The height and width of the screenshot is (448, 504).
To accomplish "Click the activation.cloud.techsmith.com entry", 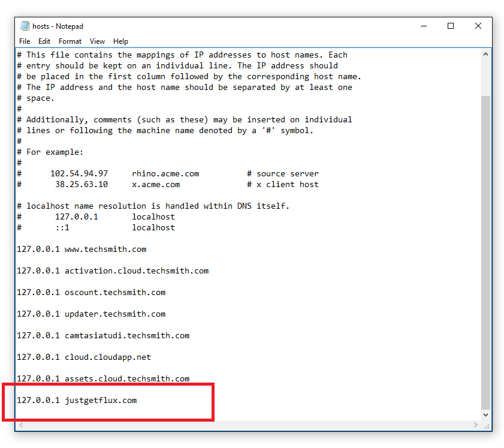I will pyautogui.click(x=137, y=271).
